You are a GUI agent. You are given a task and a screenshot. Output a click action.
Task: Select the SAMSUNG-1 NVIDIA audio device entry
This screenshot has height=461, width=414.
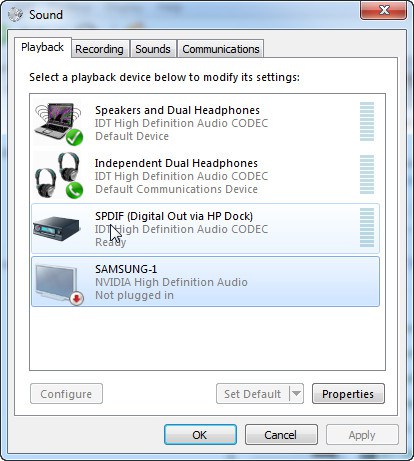point(205,282)
